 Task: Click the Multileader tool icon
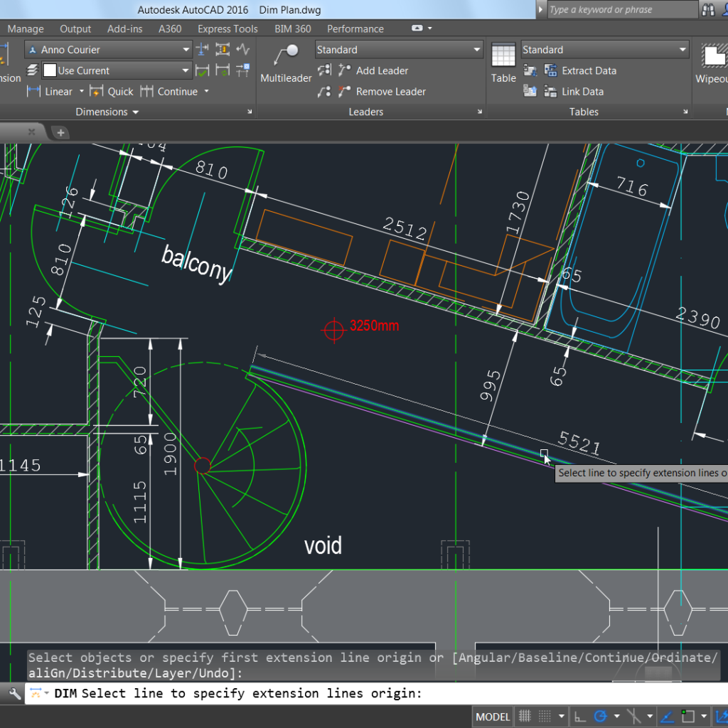tap(286, 55)
